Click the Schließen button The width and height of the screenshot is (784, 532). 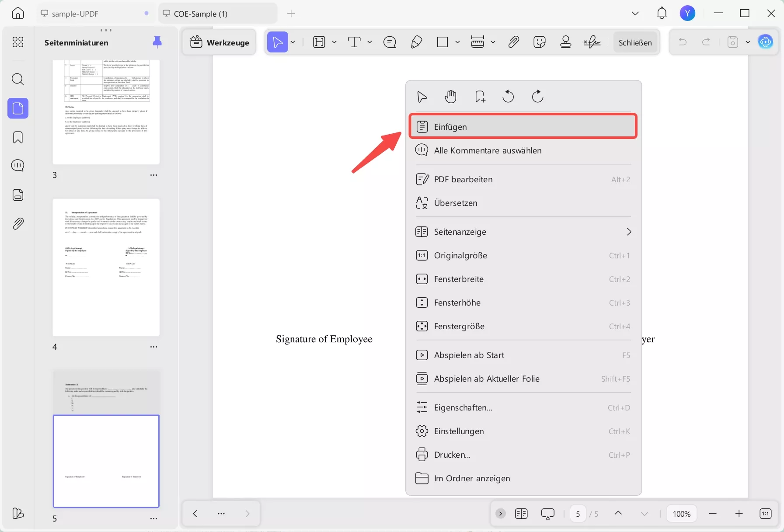point(635,42)
